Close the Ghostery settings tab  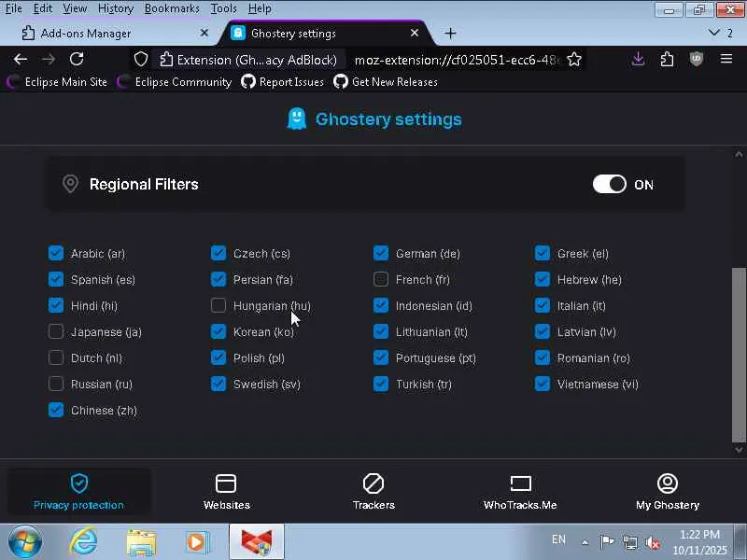click(x=415, y=33)
